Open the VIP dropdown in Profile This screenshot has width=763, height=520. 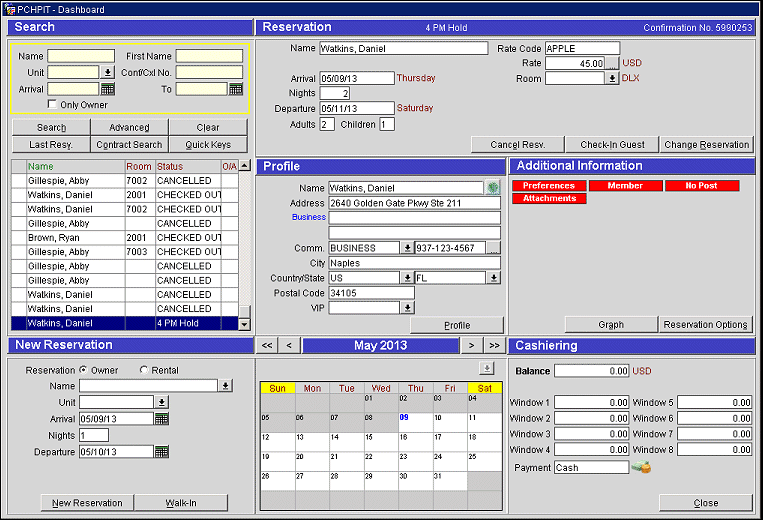[x=407, y=307]
